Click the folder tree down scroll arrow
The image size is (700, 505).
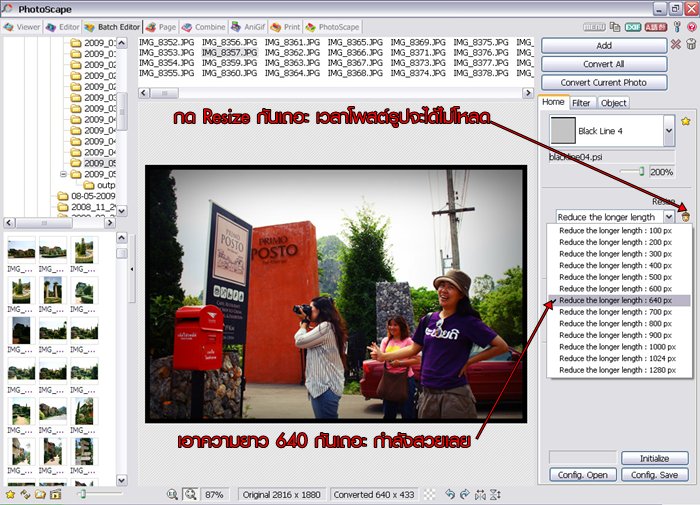pos(121,210)
